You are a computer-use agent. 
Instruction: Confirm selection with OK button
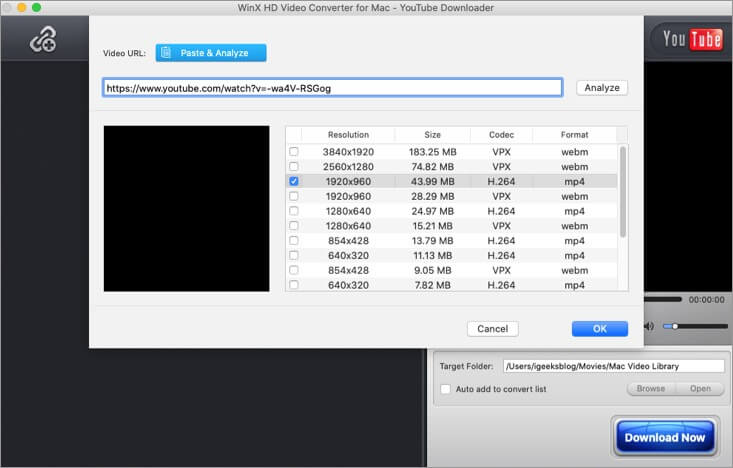coord(600,329)
